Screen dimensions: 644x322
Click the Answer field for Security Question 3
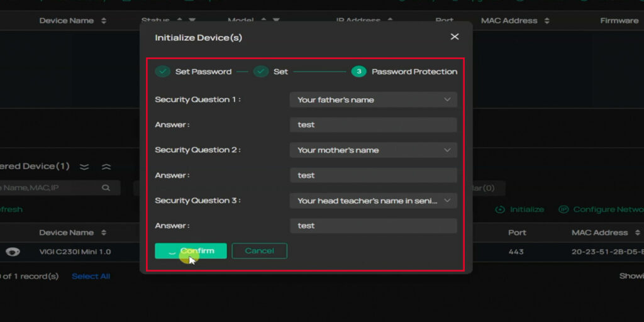(x=373, y=226)
